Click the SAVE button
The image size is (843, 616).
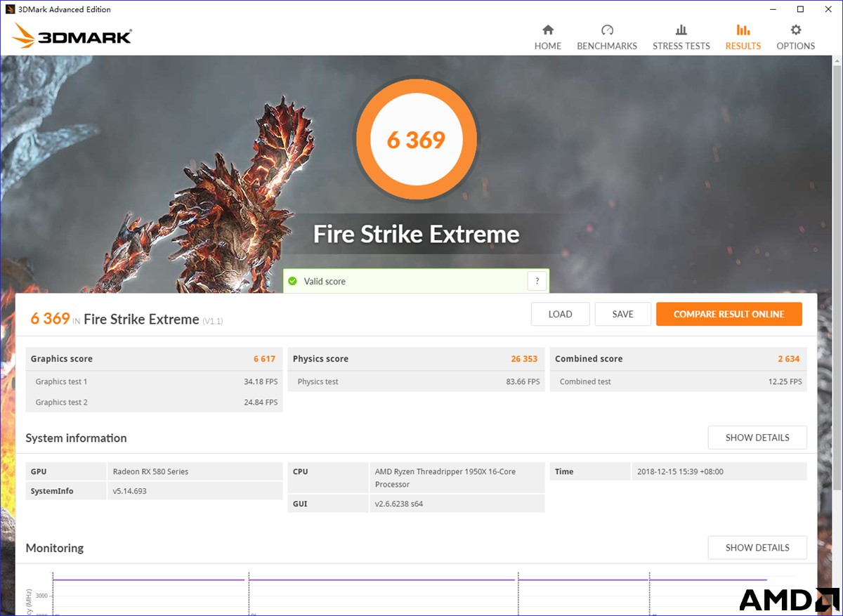pyautogui.click(x=622, y=314)
